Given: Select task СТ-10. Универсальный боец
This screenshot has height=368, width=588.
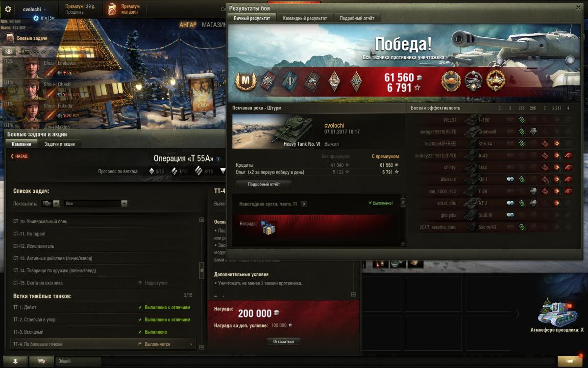Looking at the screenshot, I should (104, 221).
